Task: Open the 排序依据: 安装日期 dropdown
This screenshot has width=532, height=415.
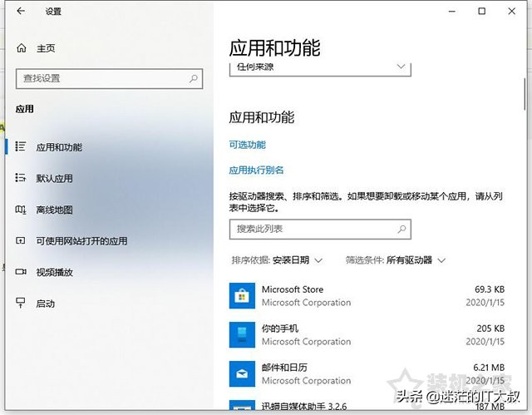Action: click(277, 260)
